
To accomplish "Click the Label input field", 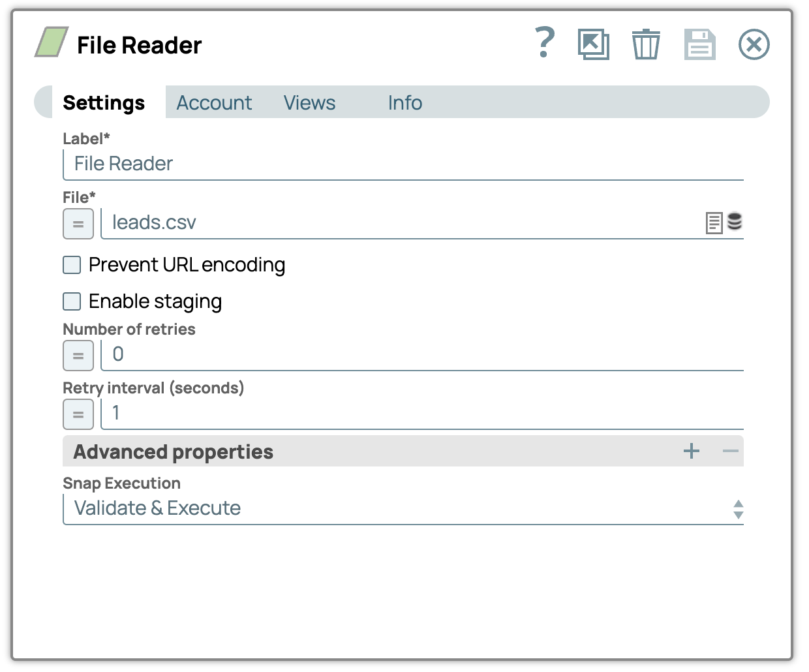I will pos(403,164).
